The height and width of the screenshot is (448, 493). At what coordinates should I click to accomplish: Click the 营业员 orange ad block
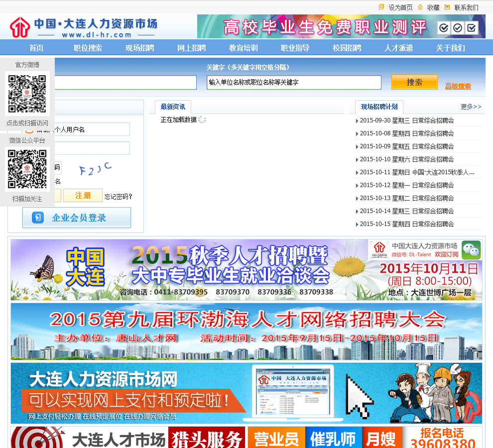(x=276, y=438)
